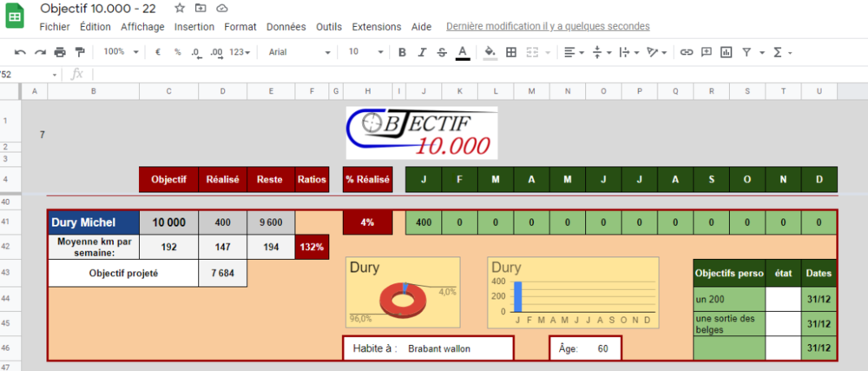Open the Extensions menu
868x371 pixels.
click(377, 27)
